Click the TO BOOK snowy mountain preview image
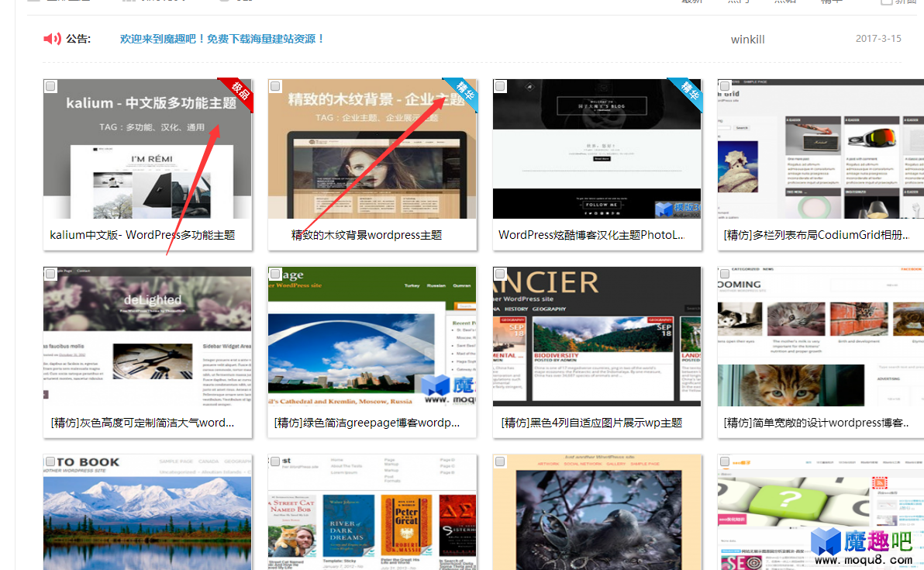The height and width of the screenshot is (570, 924). (x=147, y=513)
